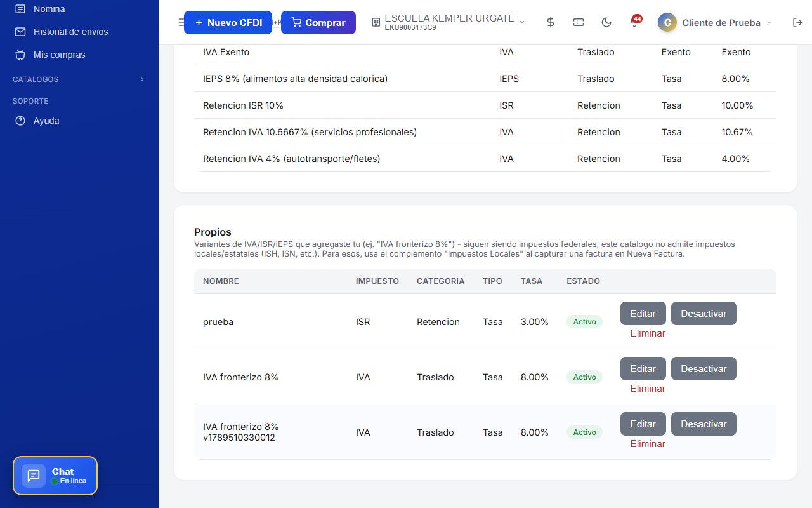Click the Nomina document icon

pyautogui.click(x=20, y=9)
